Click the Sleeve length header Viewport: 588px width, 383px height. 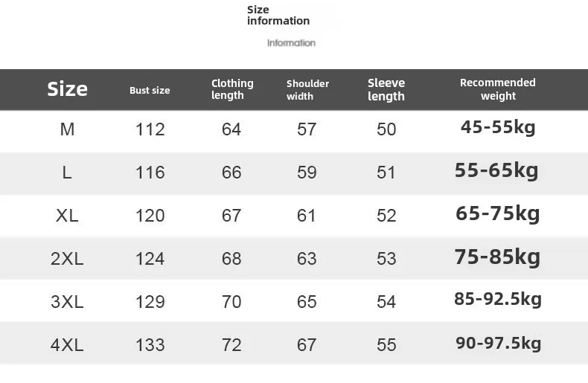(x=386, y=89)
